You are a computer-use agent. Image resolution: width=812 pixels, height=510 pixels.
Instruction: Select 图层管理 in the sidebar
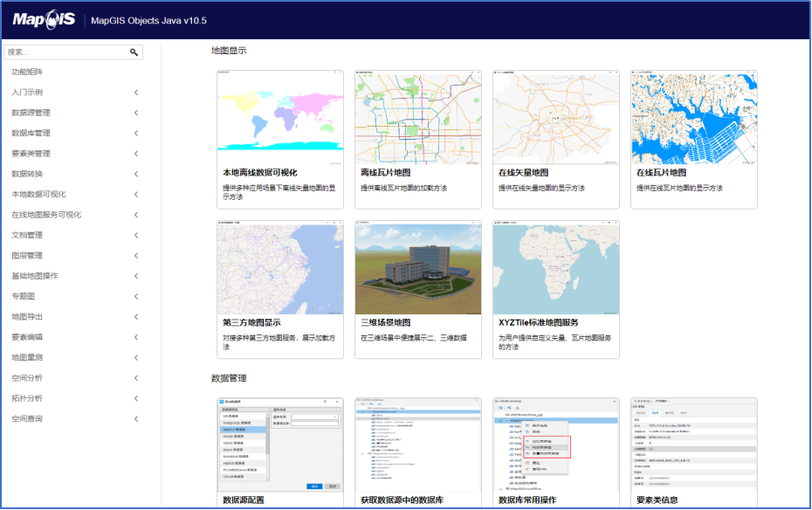coord(27,256)
